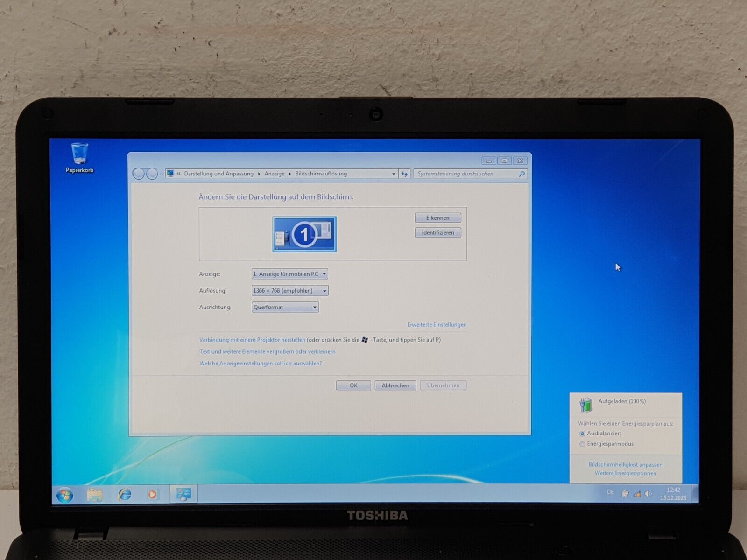Click the refresh icon beside the address bar

coord(404,174)
